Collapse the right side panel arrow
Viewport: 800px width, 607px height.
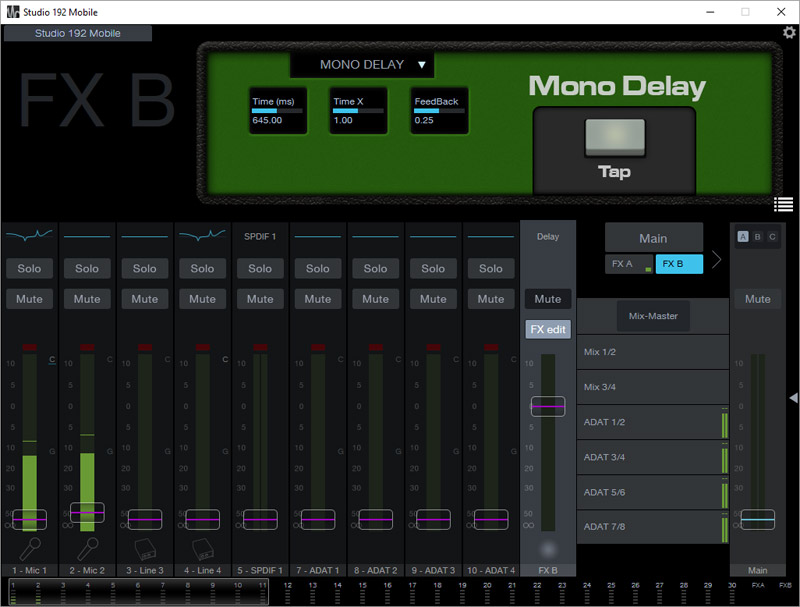(x=793, y=398)
